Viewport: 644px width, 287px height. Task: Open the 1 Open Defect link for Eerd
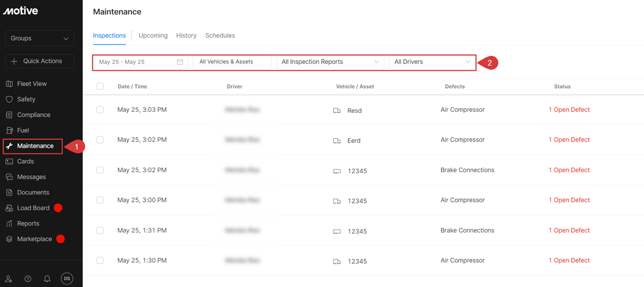(x=569, y=139)
